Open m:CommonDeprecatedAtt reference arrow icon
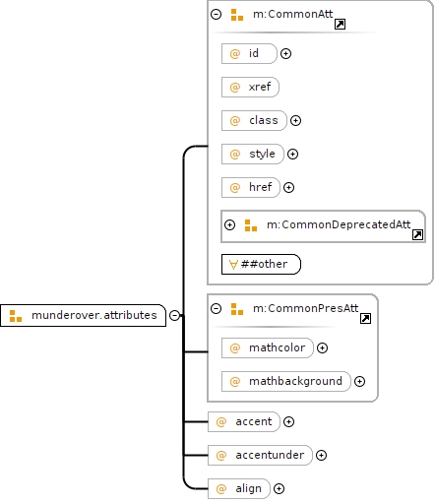 coord(417,234)
